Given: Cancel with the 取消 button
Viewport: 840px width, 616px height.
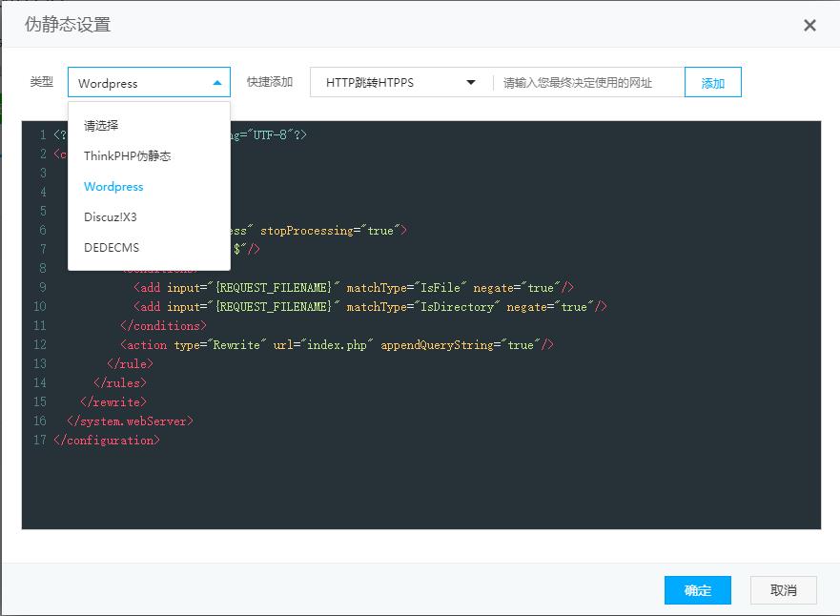Looking at the screenshot, I should coord(783,590).
